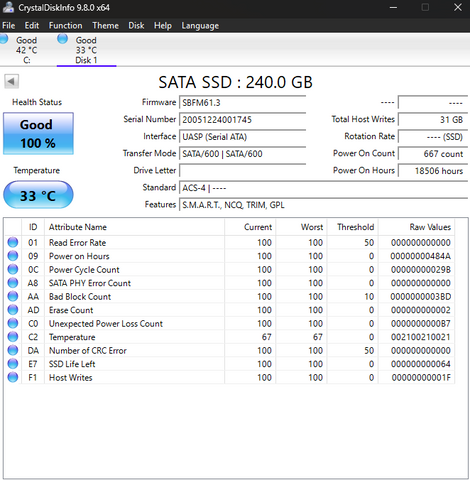Click the status circle for Power on Hours row
Screen dimensions: 470x480
pos(13,256)
